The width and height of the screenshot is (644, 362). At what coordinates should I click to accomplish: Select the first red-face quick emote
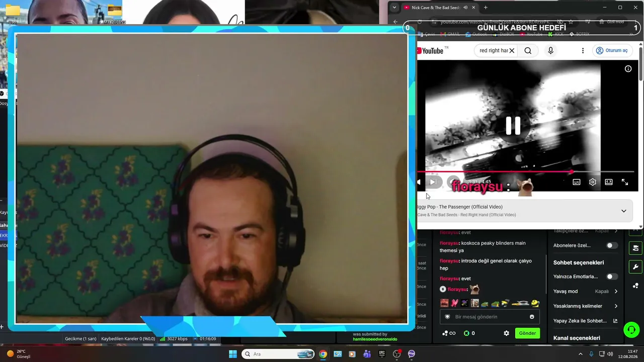[444, 303]
